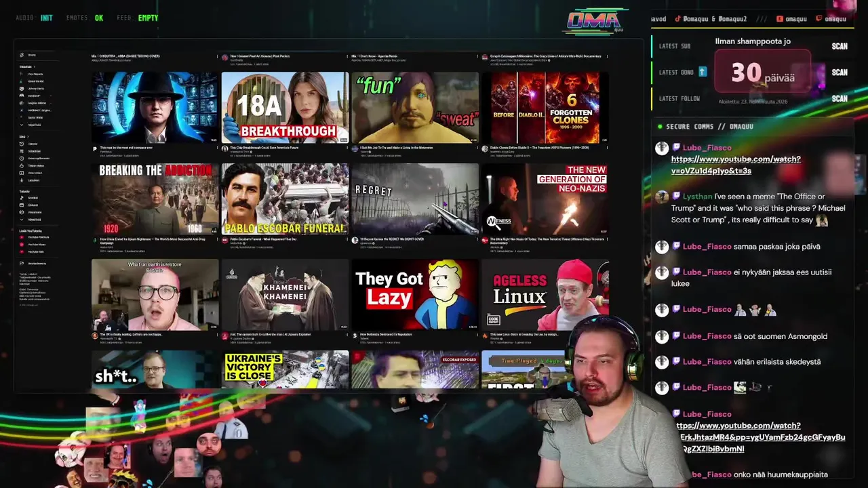The height and width of the screenshot is (488, 868).
Task: Open the evil company video thumbnail
Action: point(155,108)
